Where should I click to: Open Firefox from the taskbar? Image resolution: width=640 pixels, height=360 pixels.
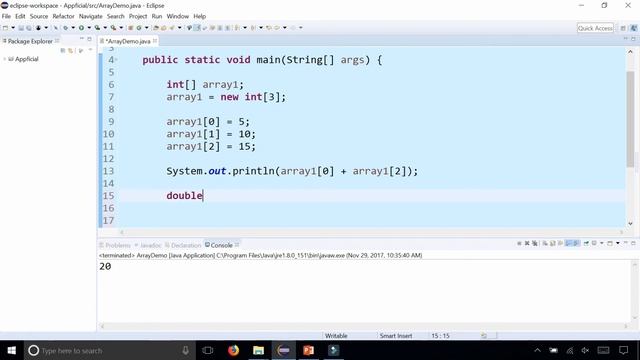pyautogui.click(x=233, y=351)
